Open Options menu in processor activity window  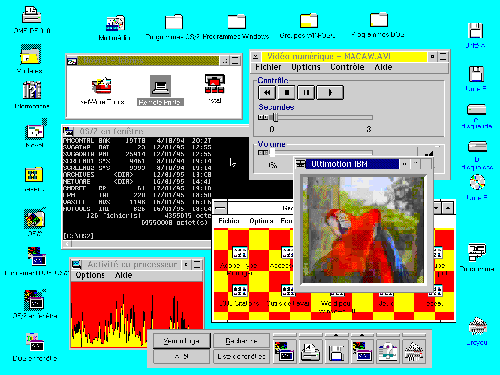[x=90, y=275]
